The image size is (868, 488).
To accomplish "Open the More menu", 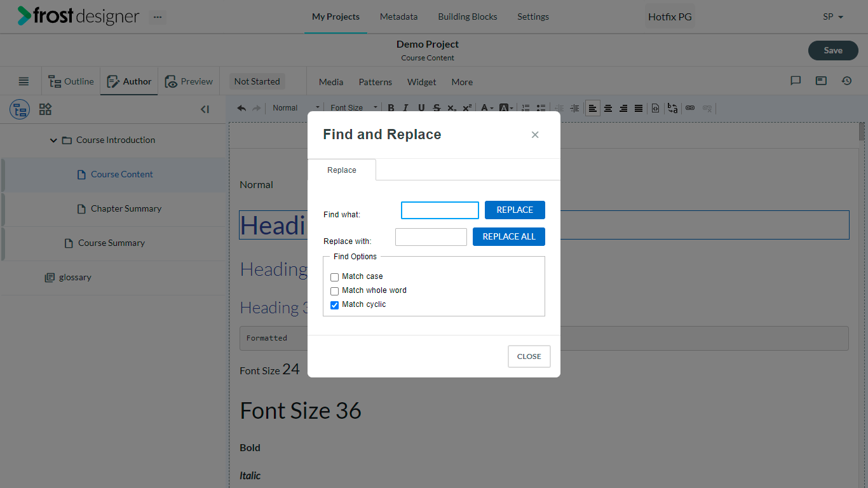I will (x=462, y=82).
